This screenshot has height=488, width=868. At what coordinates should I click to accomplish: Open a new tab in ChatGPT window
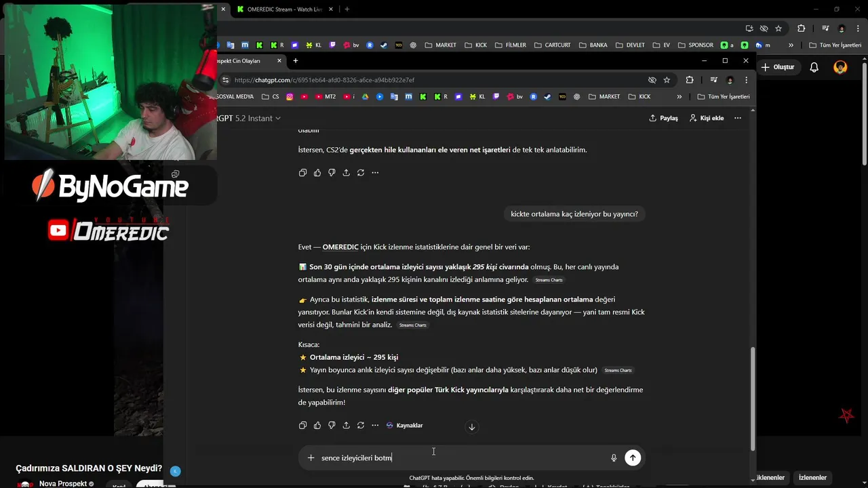tap(295, 61)
